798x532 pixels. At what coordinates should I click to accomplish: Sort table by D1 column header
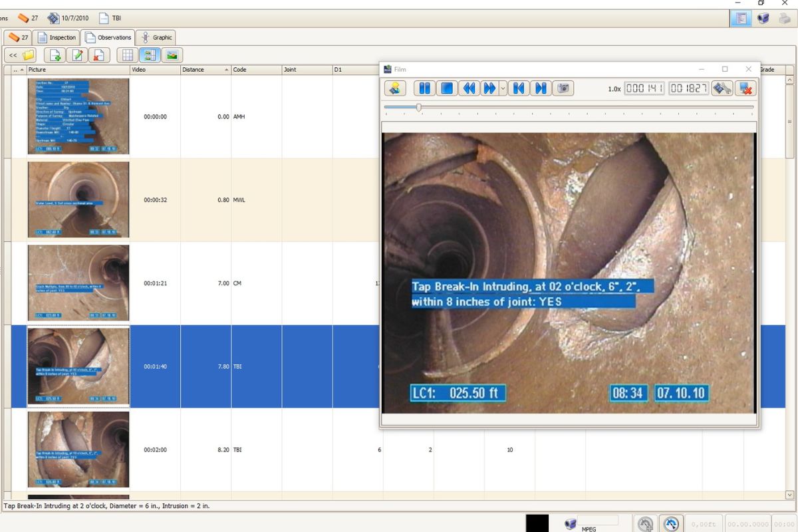pos(356,69)
